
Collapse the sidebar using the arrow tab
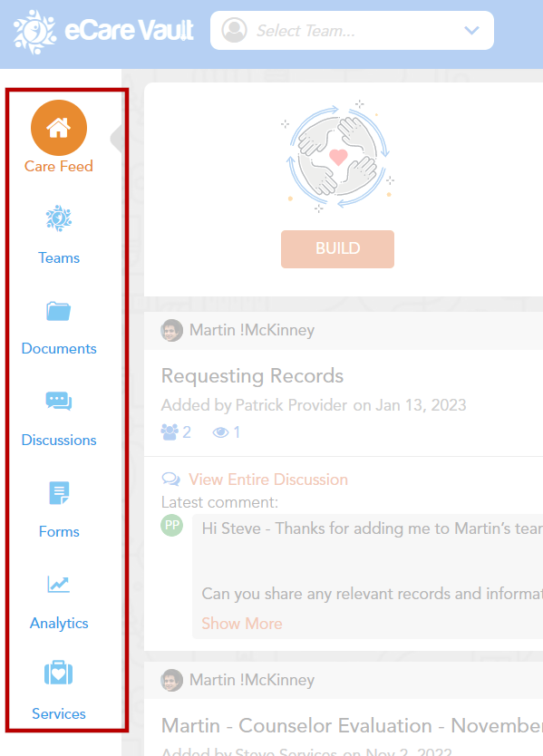click(x=116, y=139)
